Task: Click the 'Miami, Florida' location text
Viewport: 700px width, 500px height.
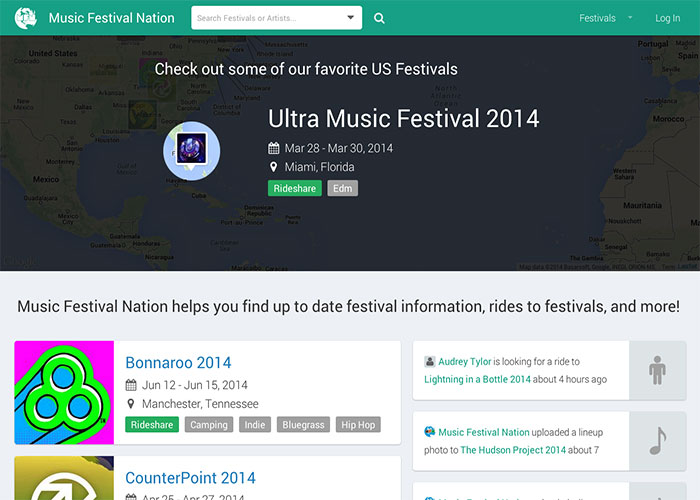Action: pos(320,167)
